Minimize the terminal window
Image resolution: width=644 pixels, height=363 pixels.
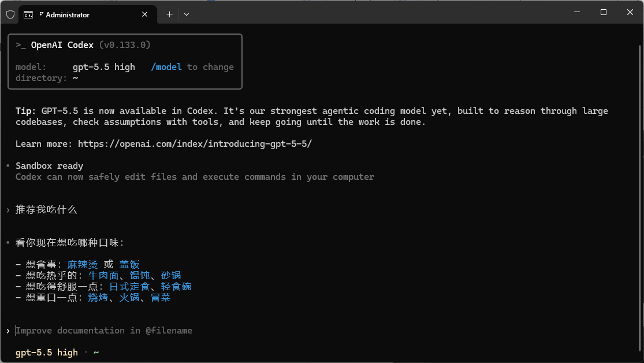click(x=577, y=12)
